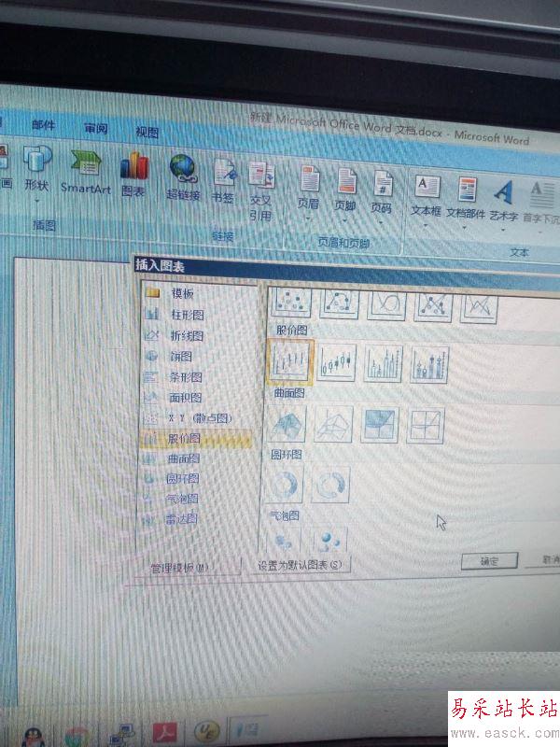560x747 pixels.
Task: Select 雷达图 chart category
Action: click(x=195, y=518)
